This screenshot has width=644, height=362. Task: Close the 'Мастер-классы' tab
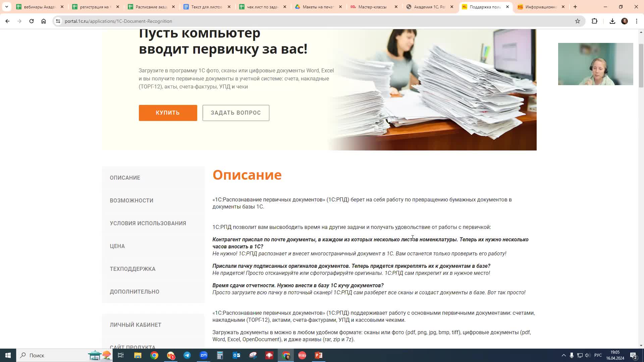pos(396,7)
